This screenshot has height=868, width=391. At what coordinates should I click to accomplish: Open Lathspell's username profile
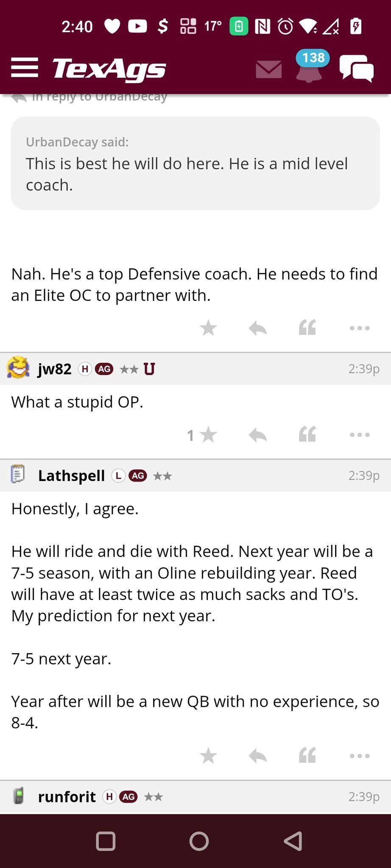click(71, 476)
